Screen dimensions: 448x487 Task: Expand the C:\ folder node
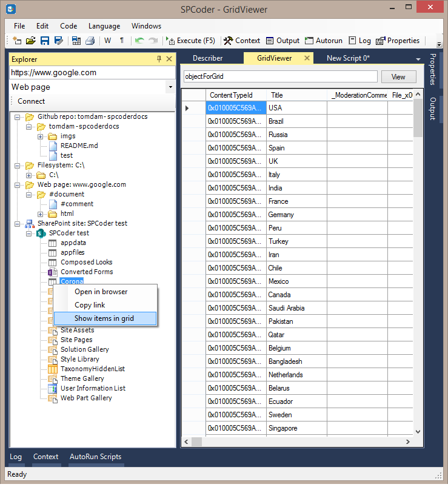(29, 175)
